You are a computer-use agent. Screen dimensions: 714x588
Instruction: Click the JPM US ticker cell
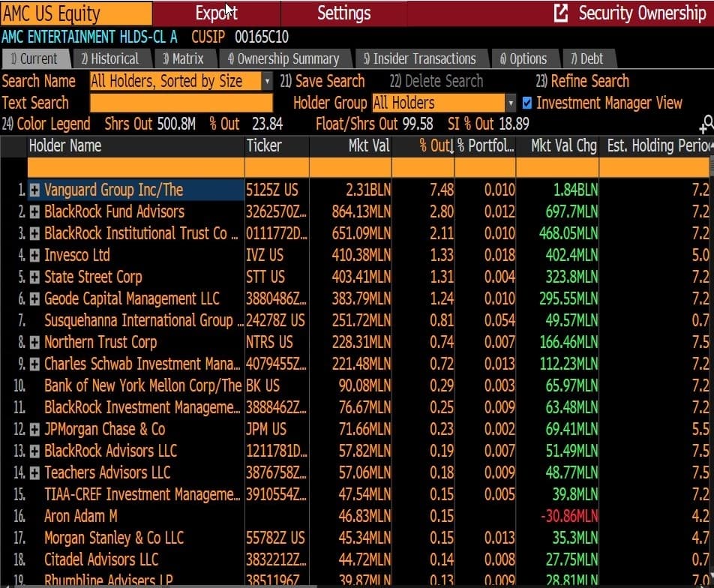[266, 429]
